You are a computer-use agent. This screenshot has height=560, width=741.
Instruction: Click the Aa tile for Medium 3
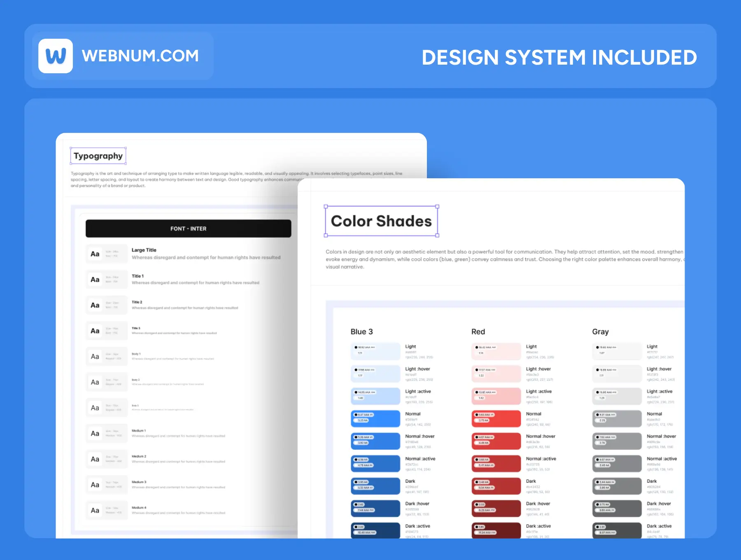95,485
